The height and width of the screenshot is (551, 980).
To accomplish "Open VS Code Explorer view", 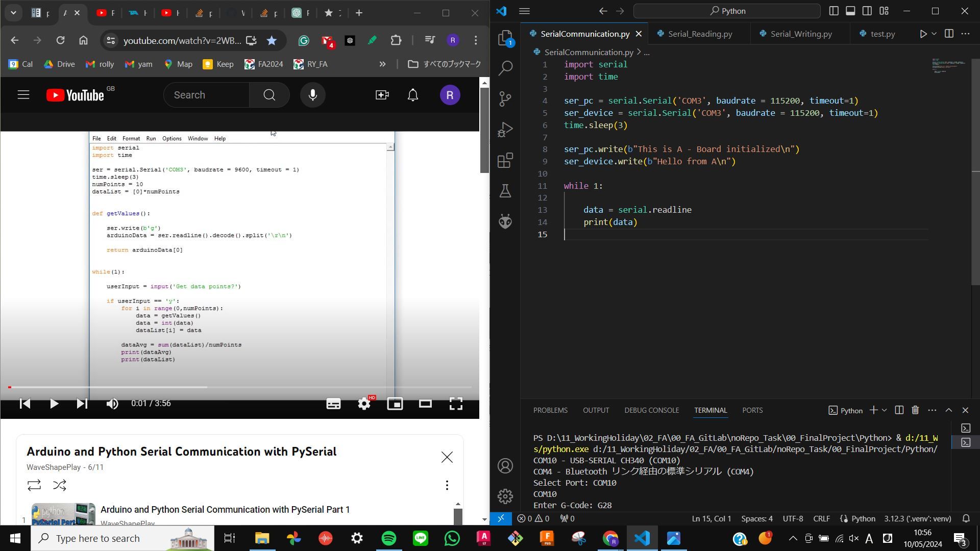I will click(x=505, y=38).
